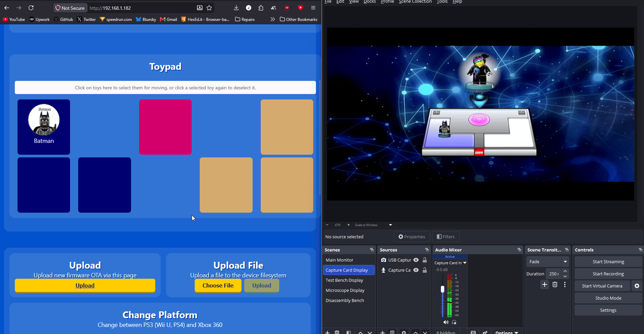Start the OBS Virtual Camera
This screenshot has width=644, height=334.
pyautogui.click(x=602, y=286)
